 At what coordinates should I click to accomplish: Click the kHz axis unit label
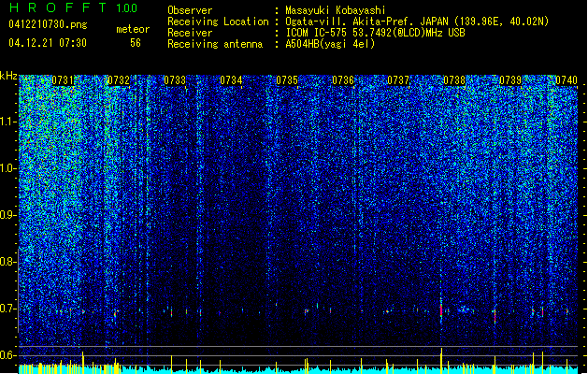click(8, 76)
